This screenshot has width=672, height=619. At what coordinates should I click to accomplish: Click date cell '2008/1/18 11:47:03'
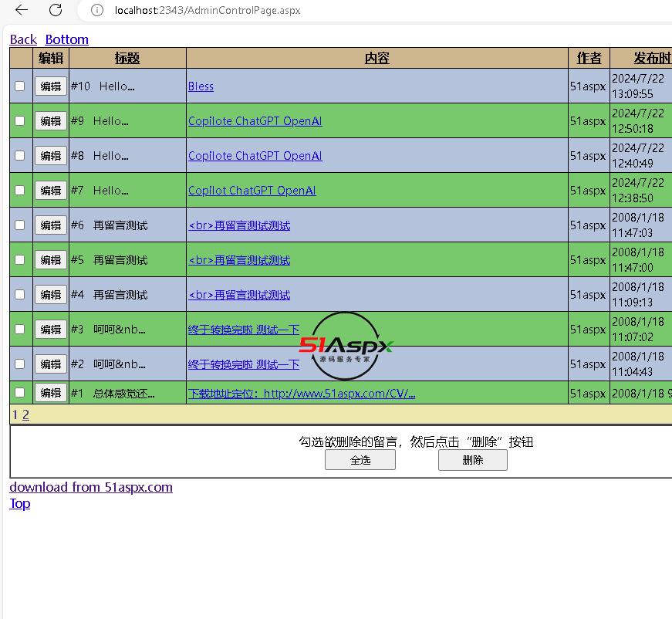(640, 225)
